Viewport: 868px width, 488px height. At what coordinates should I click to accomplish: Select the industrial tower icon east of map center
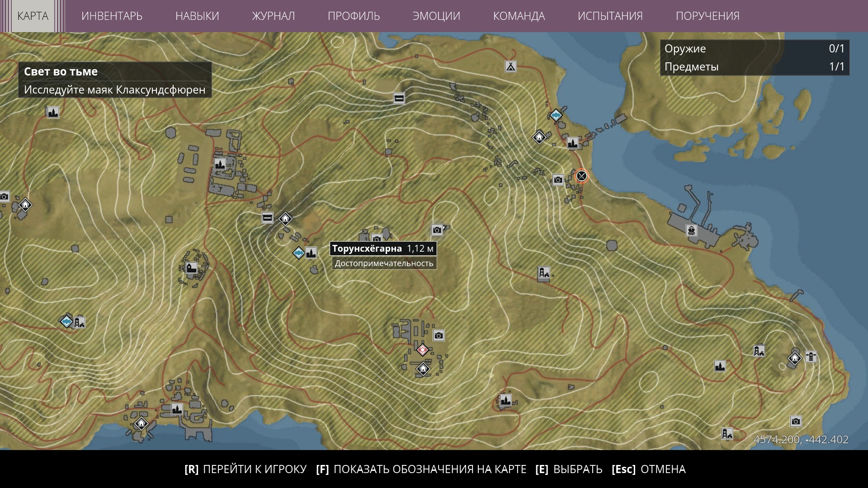point(543,272)
